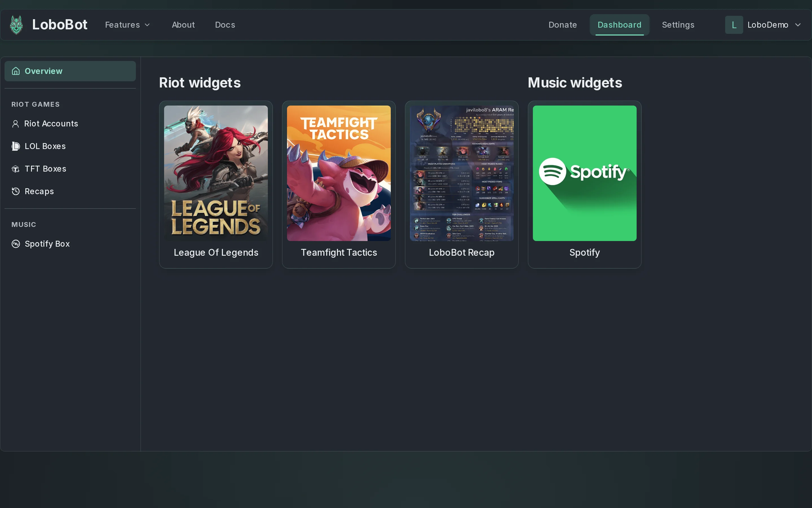This screenshot has height=508, width=812.
Task: Click the Teamfight Tactics card label
Action: 339,253
